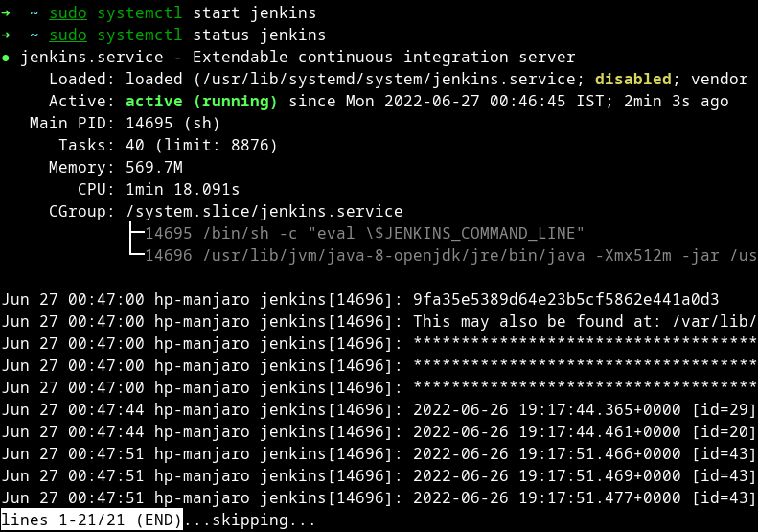Click the green 'active (running)' status

(x=201, y=102)
